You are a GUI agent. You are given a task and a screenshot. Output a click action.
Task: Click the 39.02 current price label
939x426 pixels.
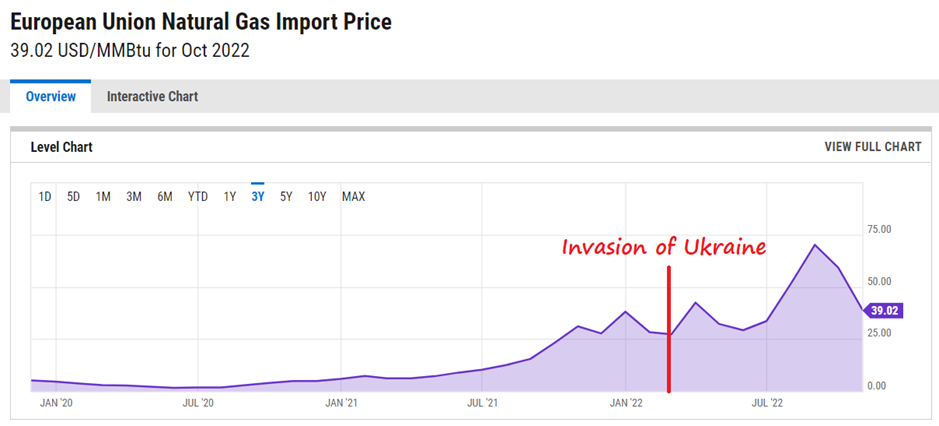(x=885, y=311)
